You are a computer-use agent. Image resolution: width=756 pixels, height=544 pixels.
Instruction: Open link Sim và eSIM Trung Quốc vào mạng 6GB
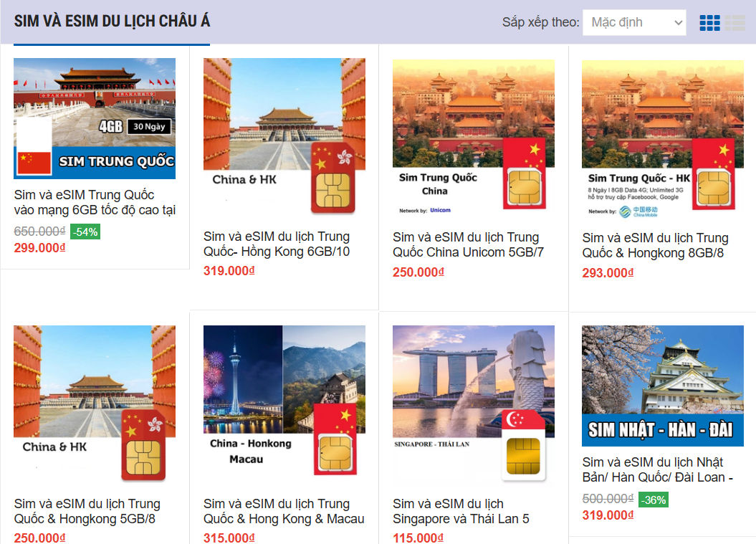(95, 203)
